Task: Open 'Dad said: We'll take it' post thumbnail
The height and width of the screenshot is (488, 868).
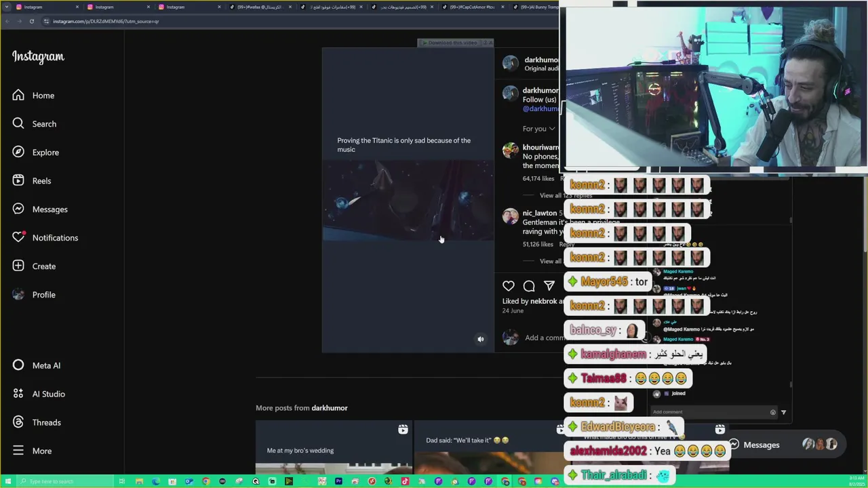Action: [492, 447]
